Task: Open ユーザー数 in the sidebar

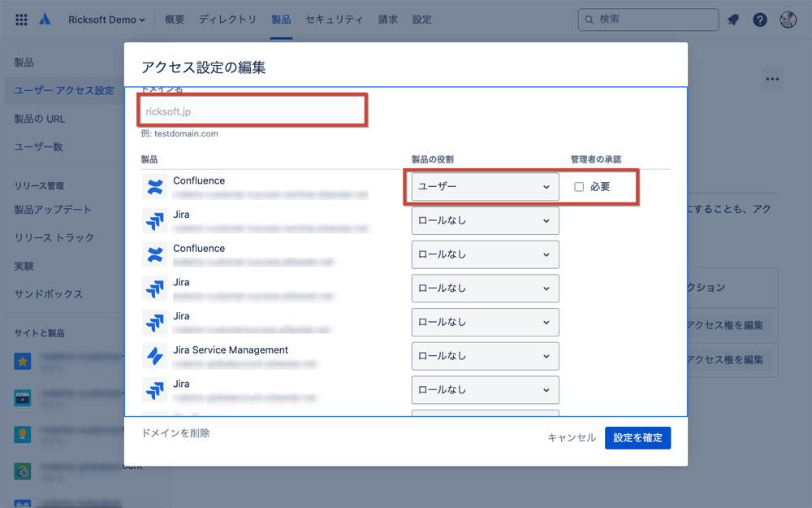Action: [39, 146]
